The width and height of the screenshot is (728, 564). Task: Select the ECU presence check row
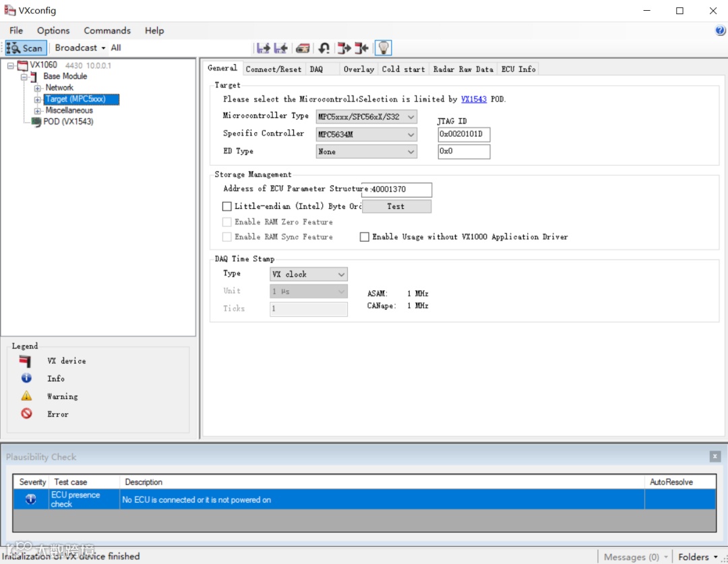click(x=364, y=499)
